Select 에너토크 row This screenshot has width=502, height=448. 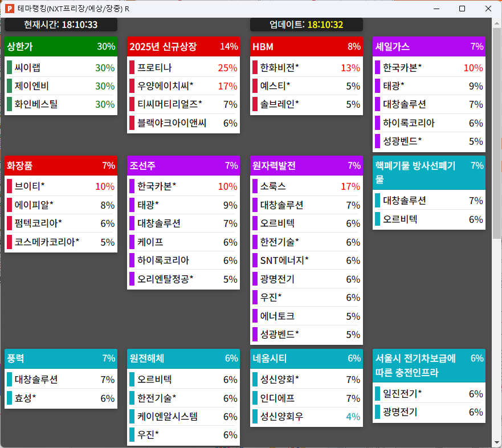pos(307,316)
